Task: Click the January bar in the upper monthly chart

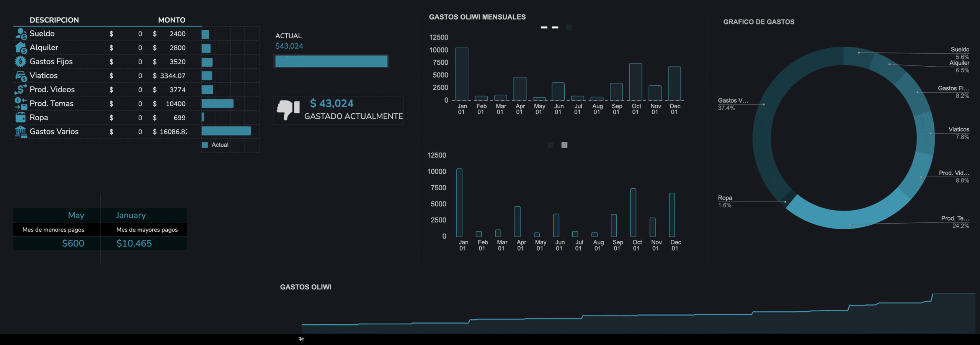Action: [x=462, y=74]
